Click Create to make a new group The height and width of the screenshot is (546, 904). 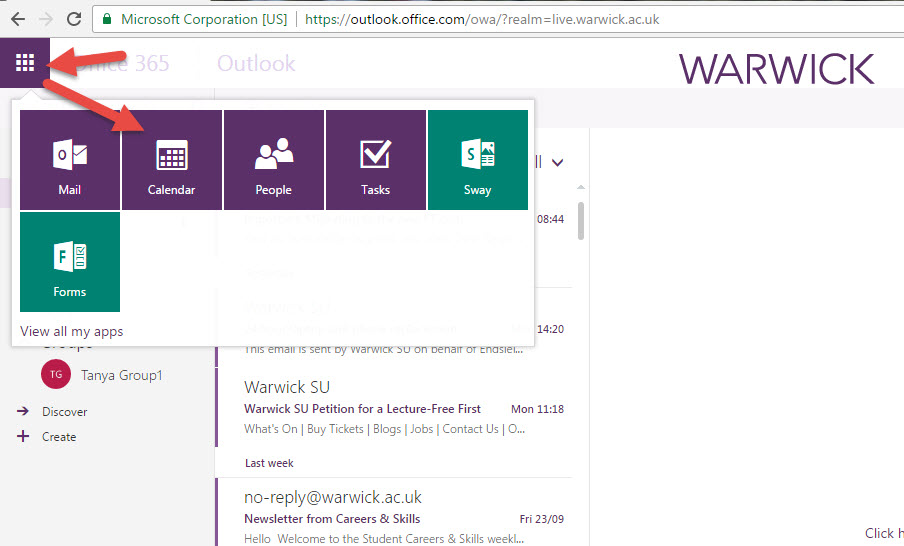pyautogui.click(x=59, y=437)
